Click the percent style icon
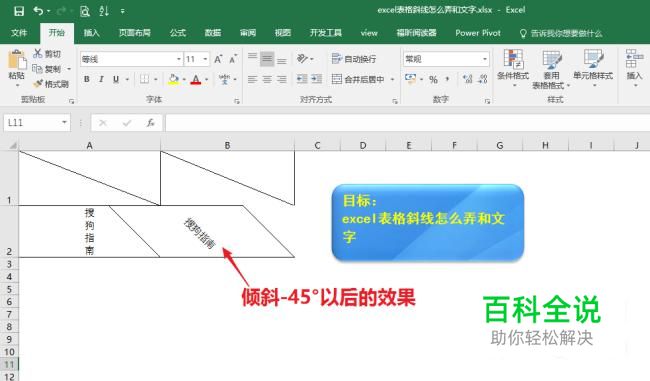 pyautogui.click(x=434, y=79)
